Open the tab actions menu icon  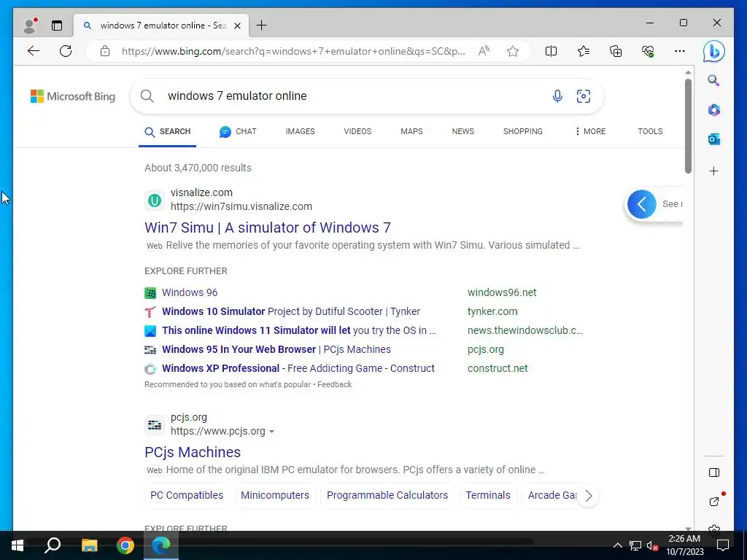[57, 26]
